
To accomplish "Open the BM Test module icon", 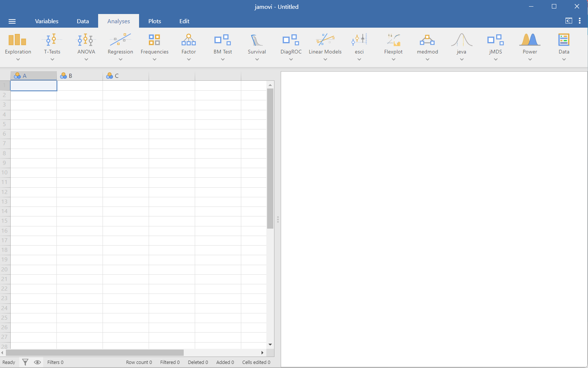I will point(222,40).
